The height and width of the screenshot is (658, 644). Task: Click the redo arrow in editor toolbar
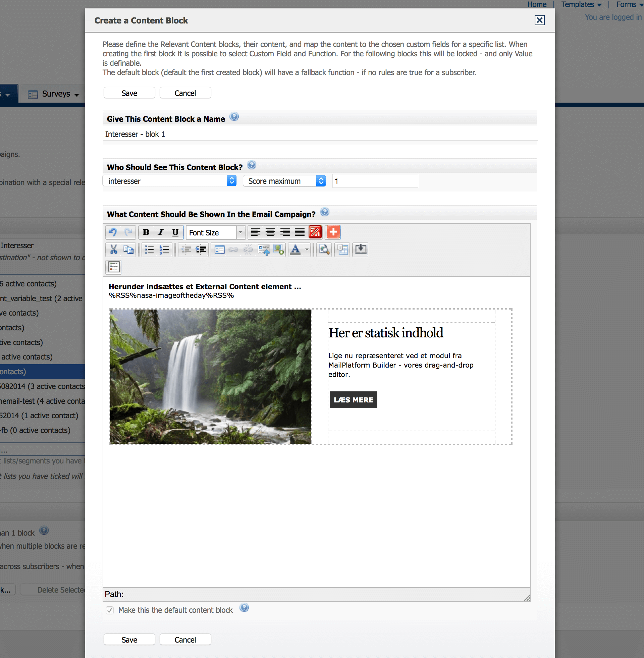coord(128,232)
